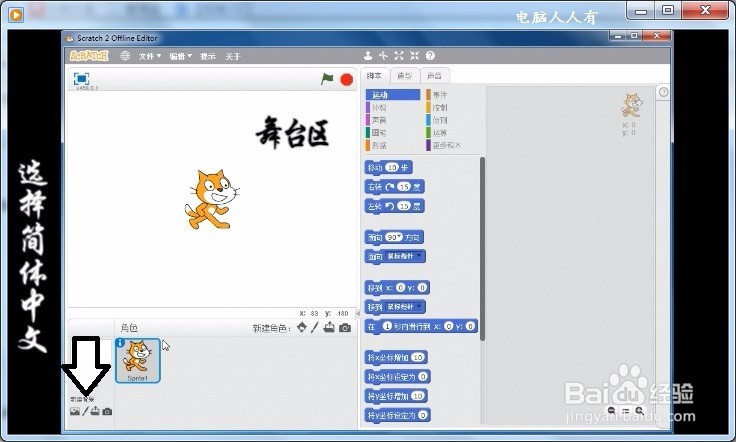Click the steps value 10 in move block
Viewport: 736px width, 442px height.
point(392,168)
